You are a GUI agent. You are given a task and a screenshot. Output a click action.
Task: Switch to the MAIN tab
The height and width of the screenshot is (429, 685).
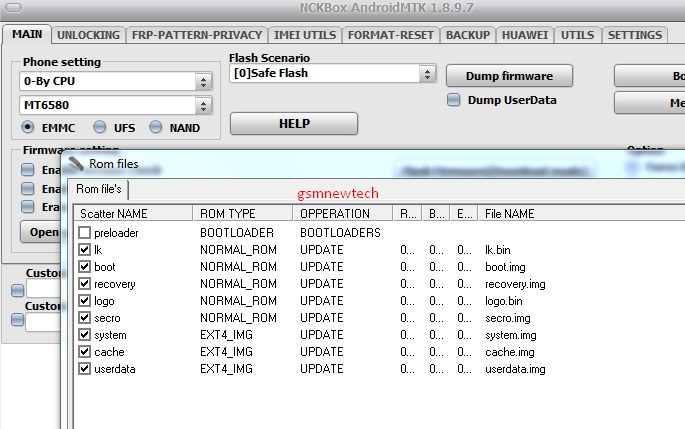coord(27,35)
